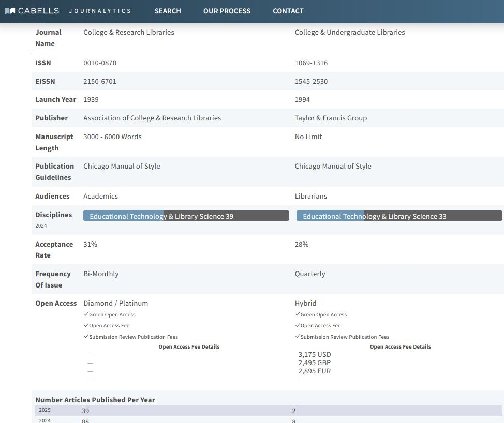Click 2025 article count 39
504x423 pixels.
[x=85, y=411]
